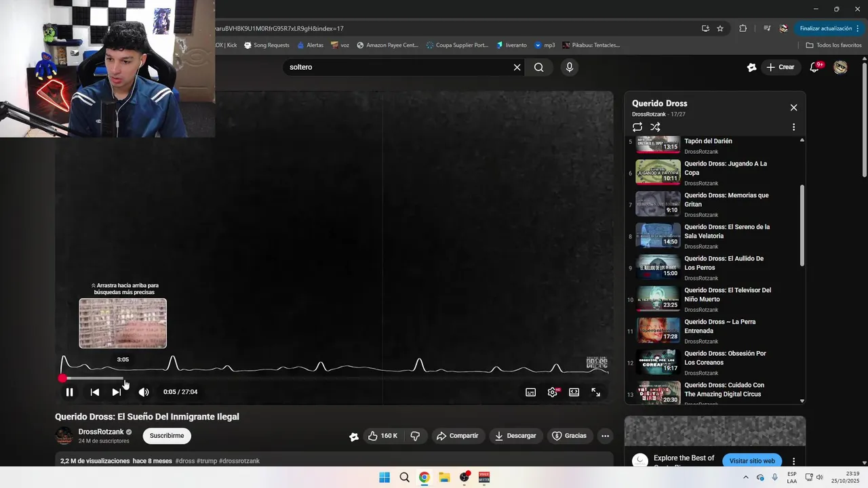Clear the search text with X
The width and height of the screenshot is (868, 488).
click(x=517, y=67)
